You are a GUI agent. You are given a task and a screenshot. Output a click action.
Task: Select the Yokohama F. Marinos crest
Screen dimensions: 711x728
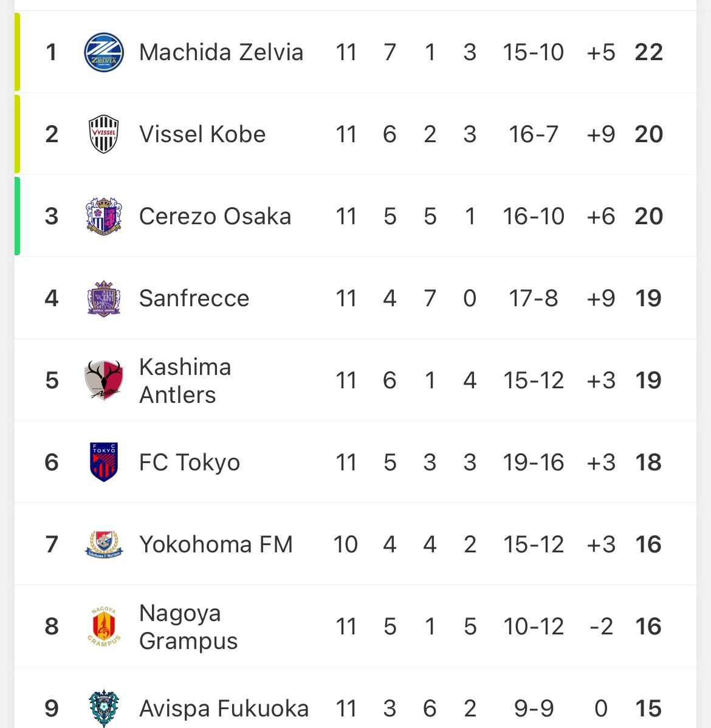pos(103,544)
